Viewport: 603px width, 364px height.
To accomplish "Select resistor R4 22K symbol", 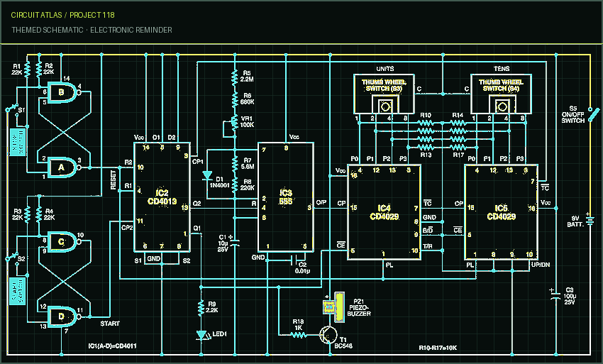I will pos(39,214).
